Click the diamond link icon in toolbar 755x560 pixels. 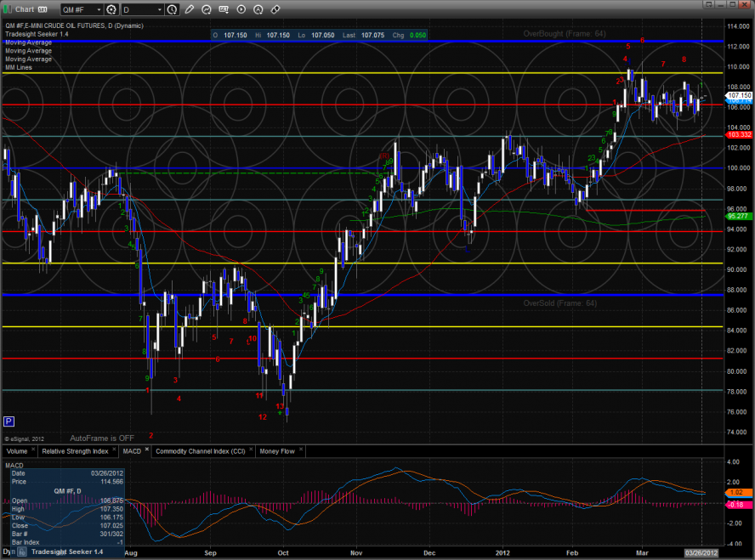click(275, 9)
